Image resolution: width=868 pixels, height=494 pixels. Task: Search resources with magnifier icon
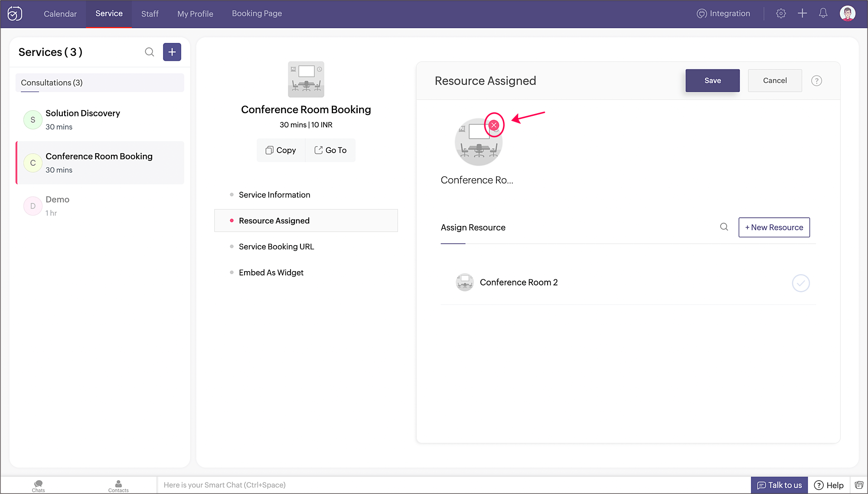(x=724, y=227)
